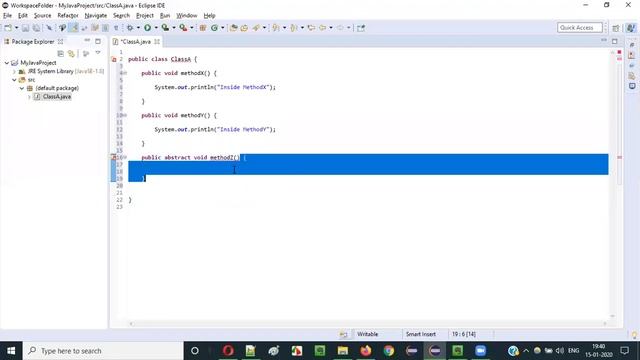Viewport: 640px width, 360px height.
Task: Toggle Show Whitespace Characters button
Action: pyautogui.click(x=116, y=28)
